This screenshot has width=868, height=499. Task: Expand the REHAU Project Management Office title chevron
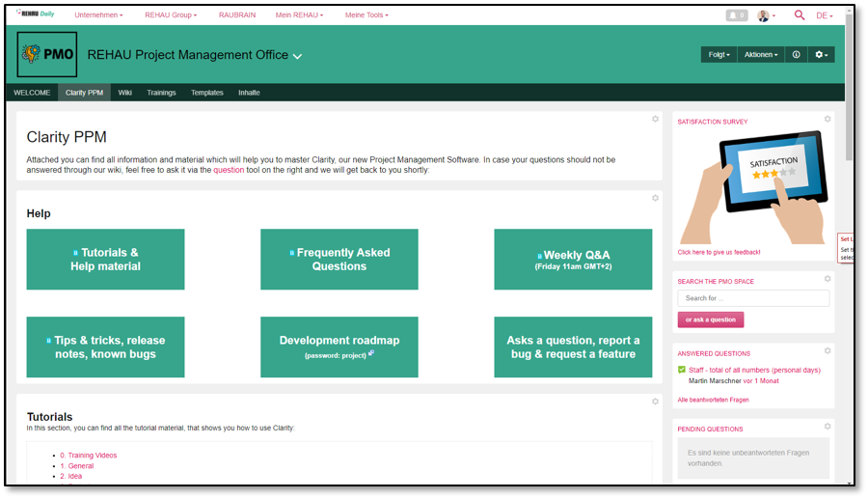tap(297, 56)
